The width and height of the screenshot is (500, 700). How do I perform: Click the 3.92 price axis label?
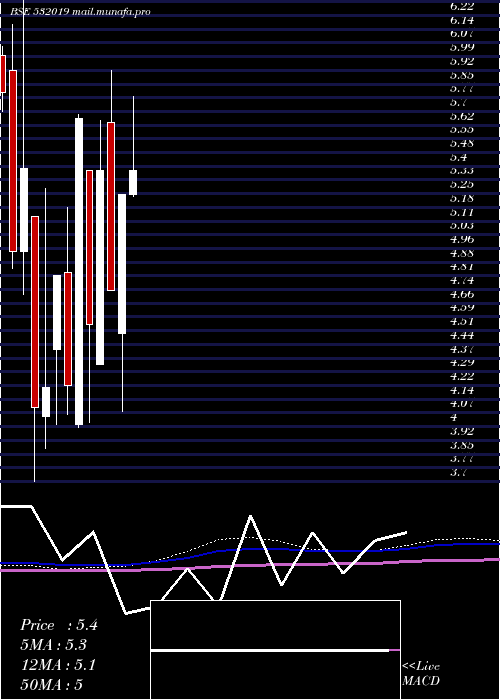pos(462,431)
